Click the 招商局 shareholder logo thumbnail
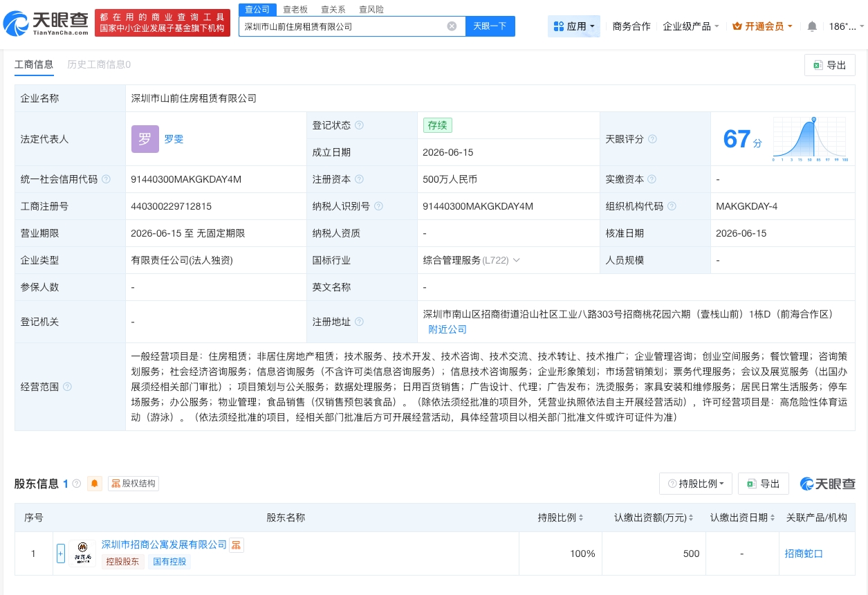Screen dimensions: 868x595 click(x=82, y=553)
